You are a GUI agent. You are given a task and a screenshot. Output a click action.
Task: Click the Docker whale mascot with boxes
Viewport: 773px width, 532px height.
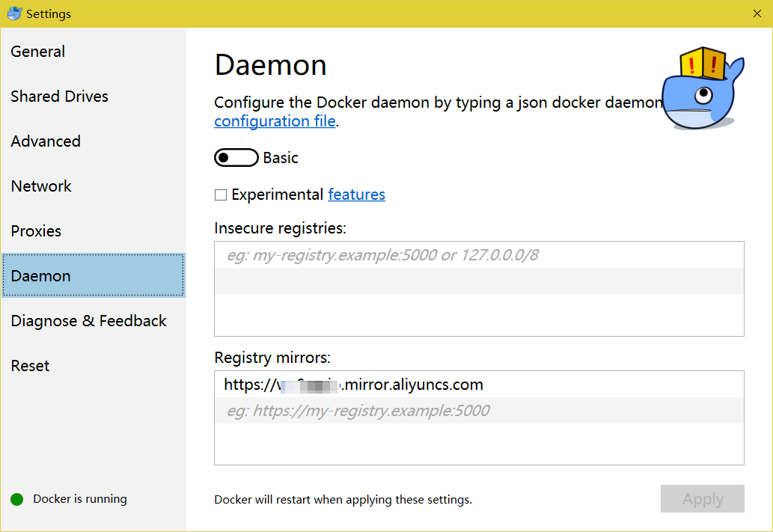click(x=703, y=88)
